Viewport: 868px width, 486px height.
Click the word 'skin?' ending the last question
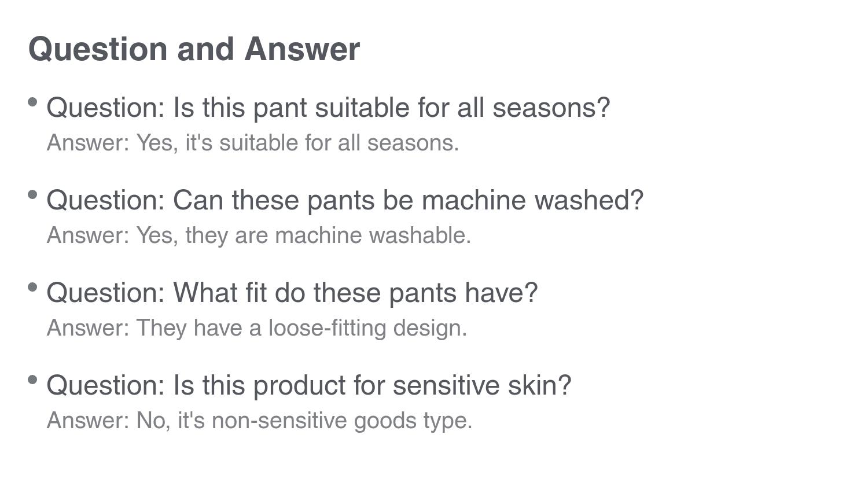539,385
